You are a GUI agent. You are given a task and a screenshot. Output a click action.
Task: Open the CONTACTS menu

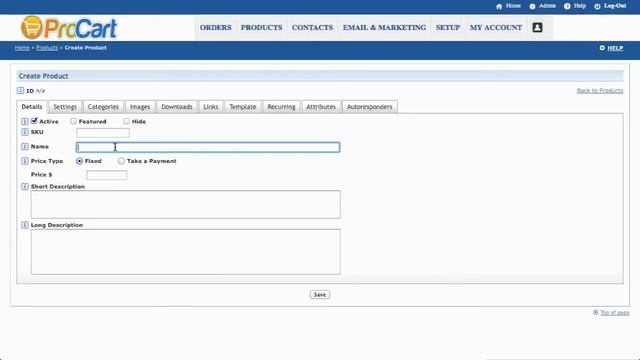coord(312,28)
